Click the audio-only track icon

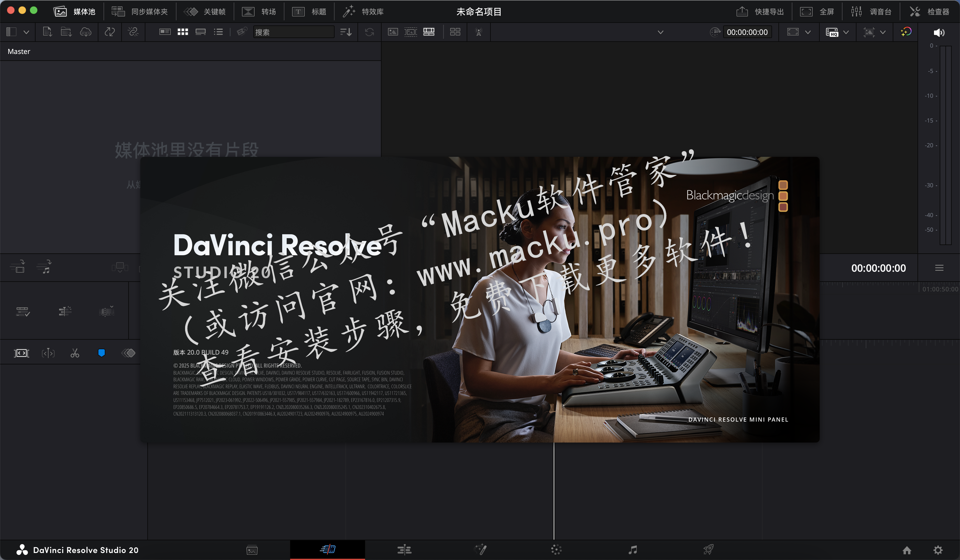coord(44,267)
